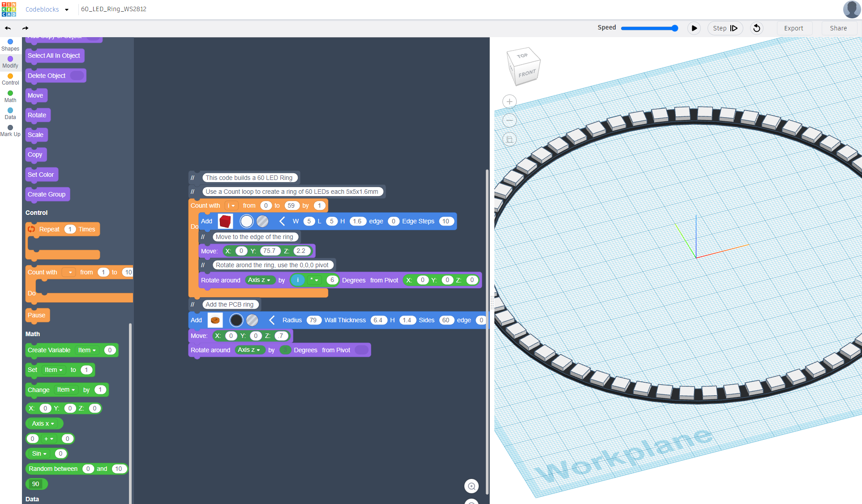Screen dimensions: 862x504
Task: Open the Codeblocks menu at top left
Action: point(47,9)
